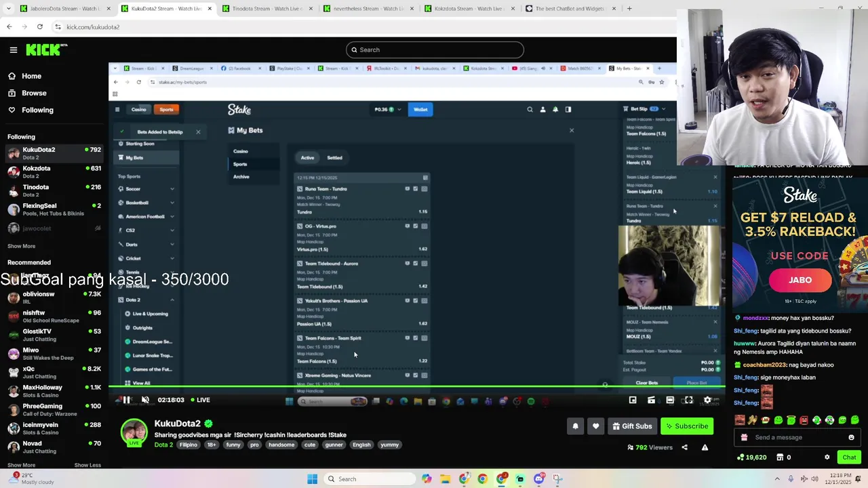Follow channel with heart icon
Screen dimensions: 868x488
(596, 426)
